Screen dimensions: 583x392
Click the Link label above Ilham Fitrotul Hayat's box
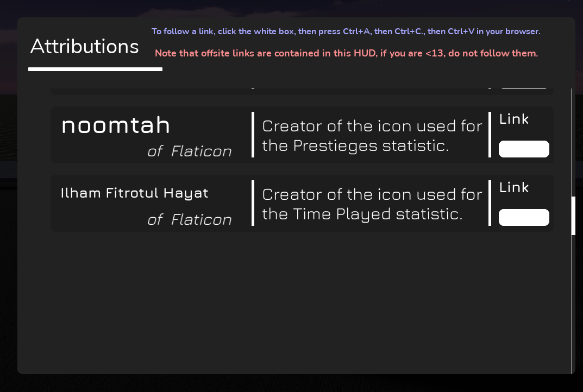point(513,187)
